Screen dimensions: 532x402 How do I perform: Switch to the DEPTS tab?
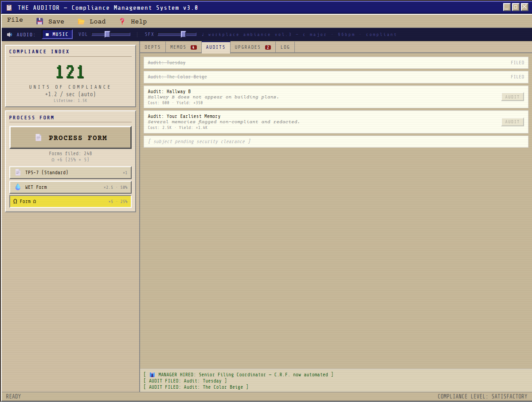click(153, 47)
